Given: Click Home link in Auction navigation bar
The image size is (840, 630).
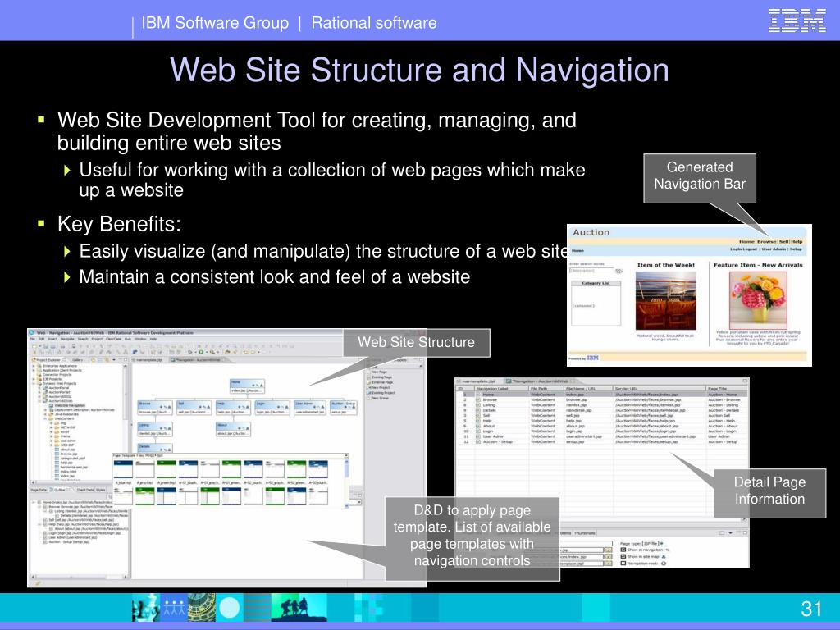Looking at the screenshot, I should (746, 242).
